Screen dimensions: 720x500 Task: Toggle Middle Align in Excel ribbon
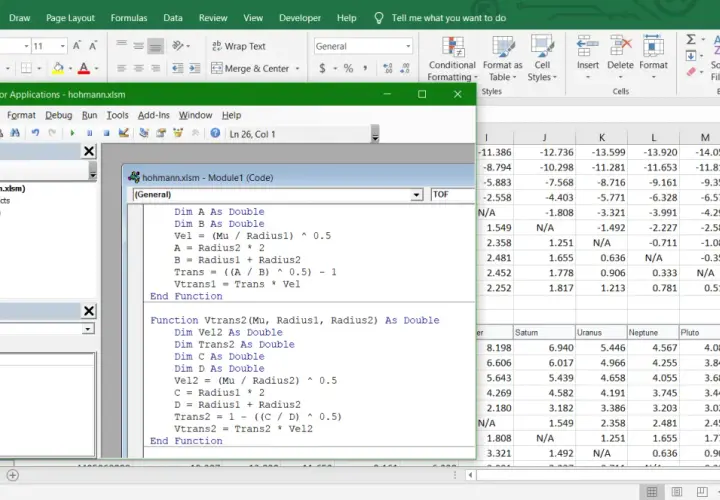click(x=138, y=45)
